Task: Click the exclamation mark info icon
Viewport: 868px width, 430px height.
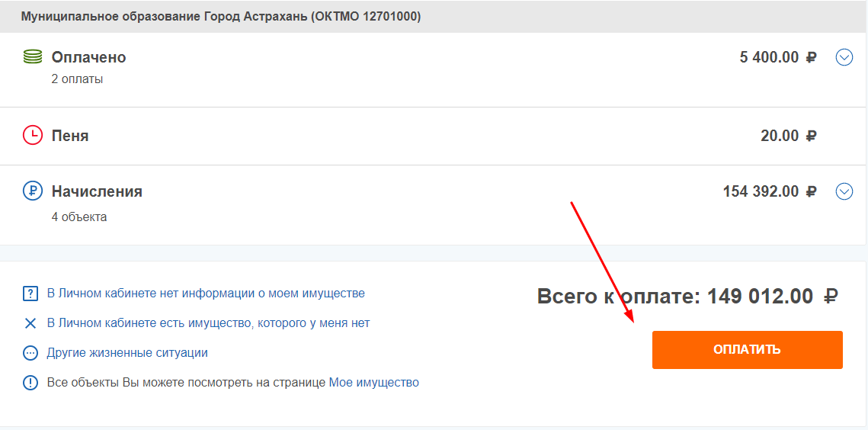Action: pos(30,383)
